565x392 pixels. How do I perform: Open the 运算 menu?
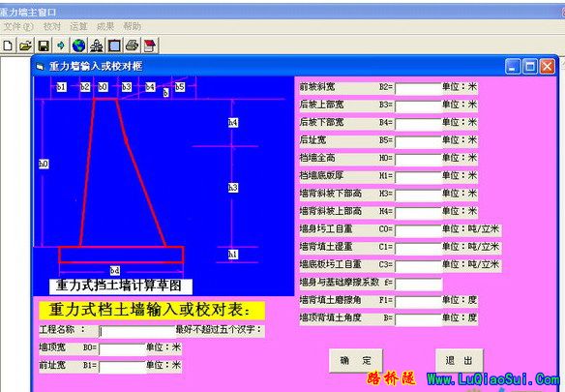(x=78, y=26)
